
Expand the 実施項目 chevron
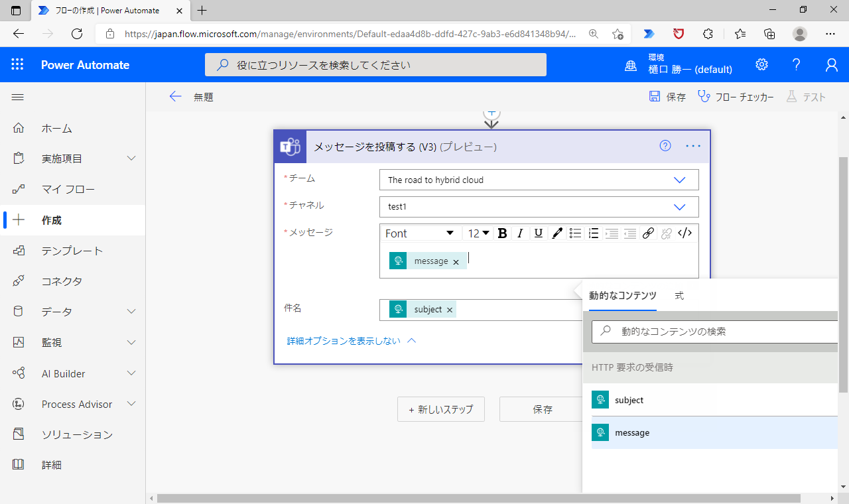pyautogui.click(x=131, y=158)
